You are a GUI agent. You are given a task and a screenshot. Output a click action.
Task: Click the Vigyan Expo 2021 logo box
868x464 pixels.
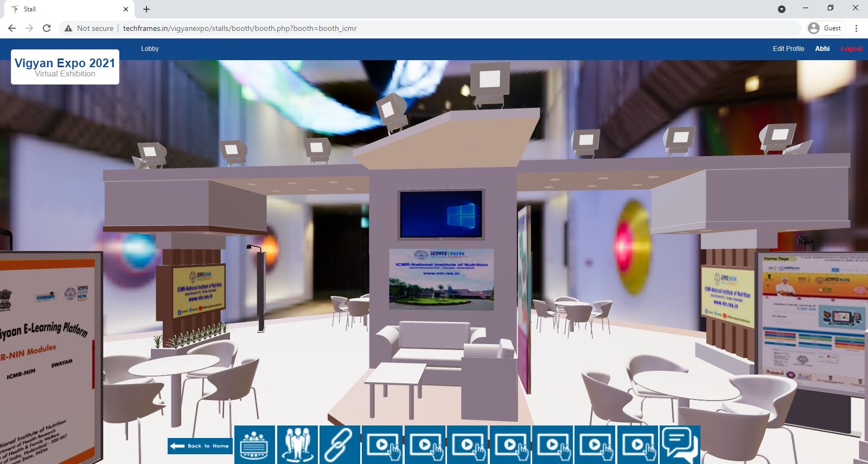65,67
